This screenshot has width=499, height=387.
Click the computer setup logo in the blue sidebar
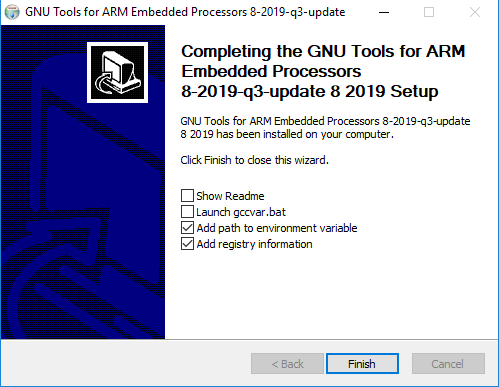117,72
